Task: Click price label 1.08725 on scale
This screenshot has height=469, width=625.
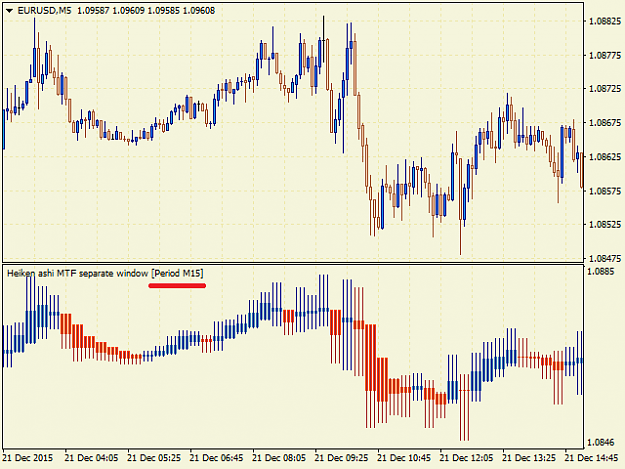Action: 605,89
